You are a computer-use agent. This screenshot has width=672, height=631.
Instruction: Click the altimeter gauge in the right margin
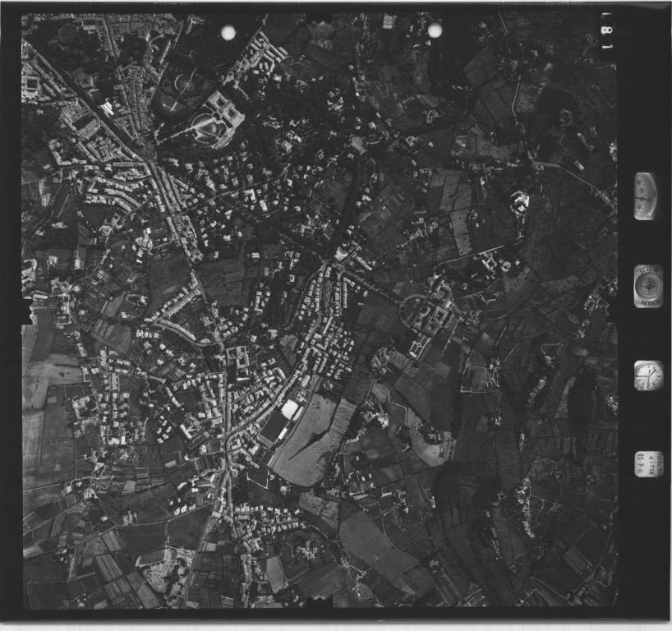(646, 196)
